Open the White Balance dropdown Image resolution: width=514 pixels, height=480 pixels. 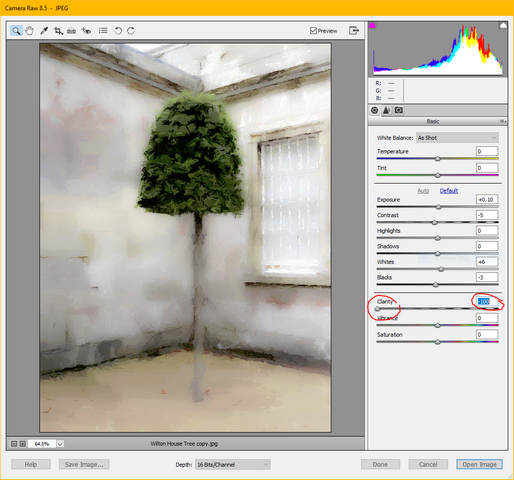click(x=457, y=138)
